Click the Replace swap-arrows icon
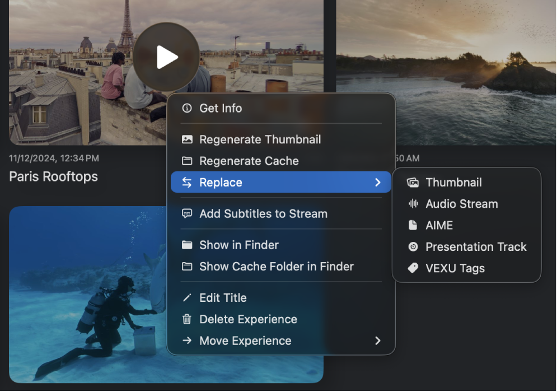The width and height of the screenshot is (557, 392). pyautogui.click(x=187, y=182)
